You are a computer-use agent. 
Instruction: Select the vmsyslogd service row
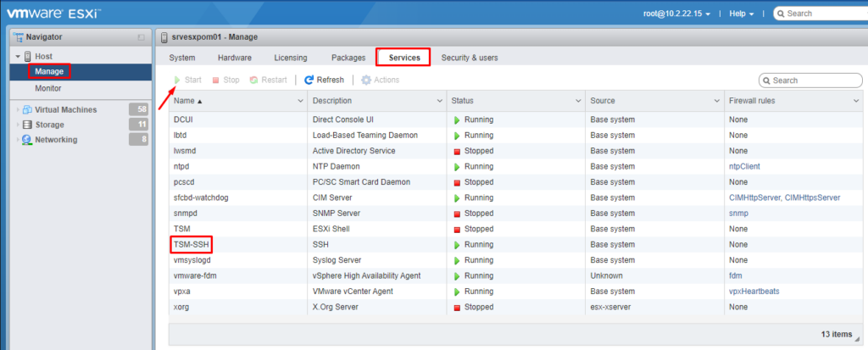tap(516, 259)
